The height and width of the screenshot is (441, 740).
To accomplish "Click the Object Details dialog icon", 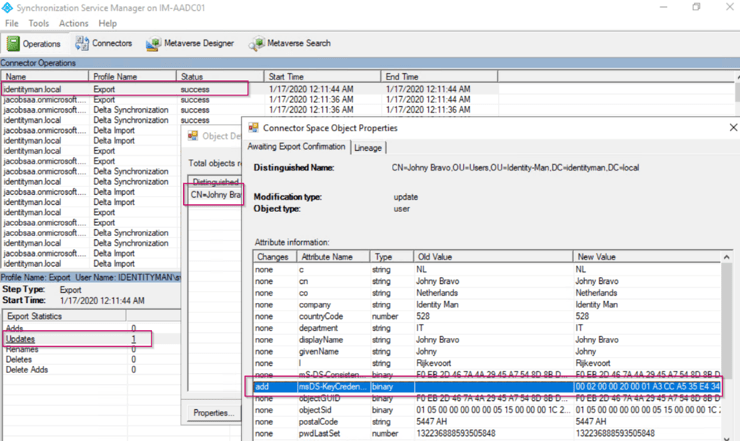I will coord(193,135).
